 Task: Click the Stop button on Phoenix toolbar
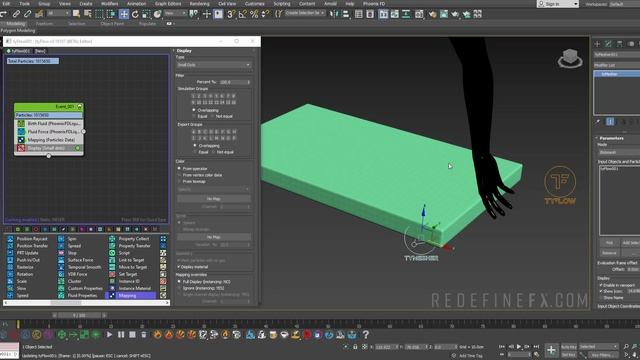point(132,335)
